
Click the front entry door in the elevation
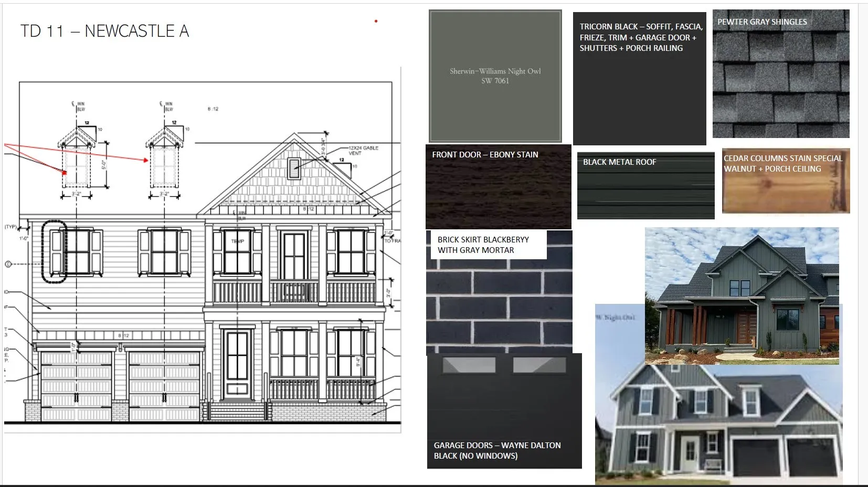pos(237,363)
